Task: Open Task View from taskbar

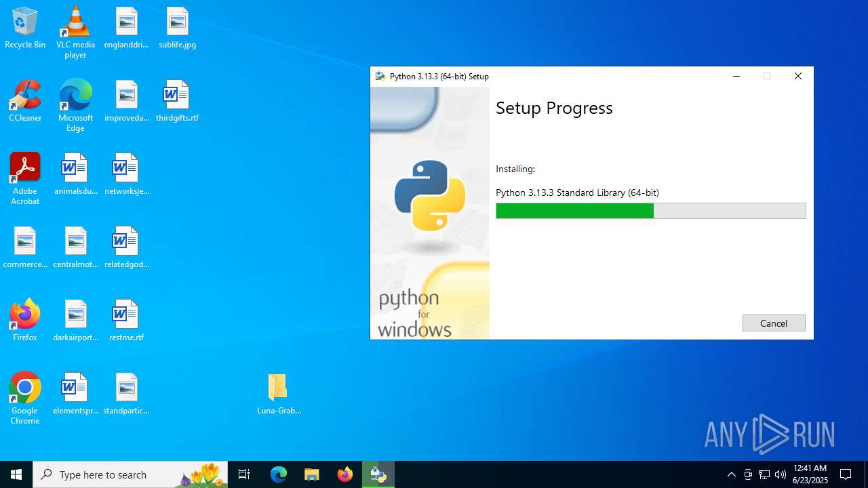Action: click(x=244, y=474)
